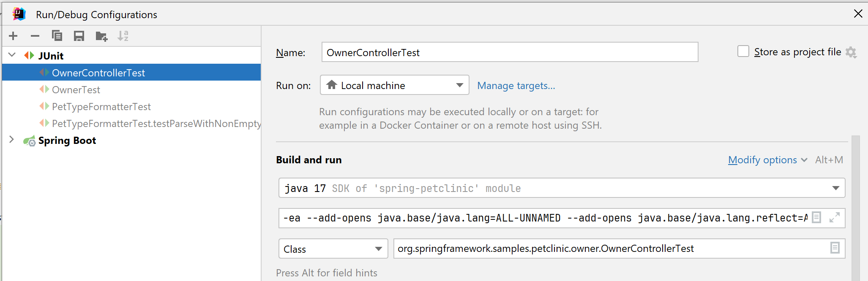
Task: Create a new folder with the folder icon
Action: pyautogui.click(x=101, y=36)
